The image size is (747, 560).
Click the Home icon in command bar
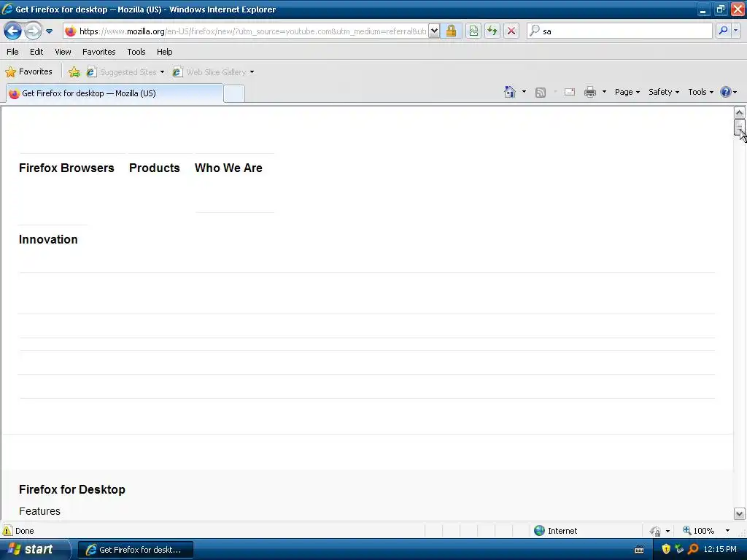(510, 92)
